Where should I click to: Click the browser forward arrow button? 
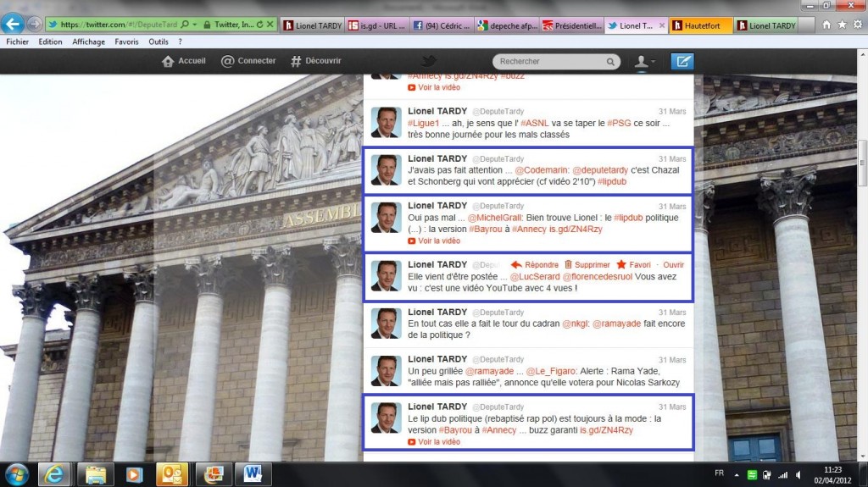[34, 25]
